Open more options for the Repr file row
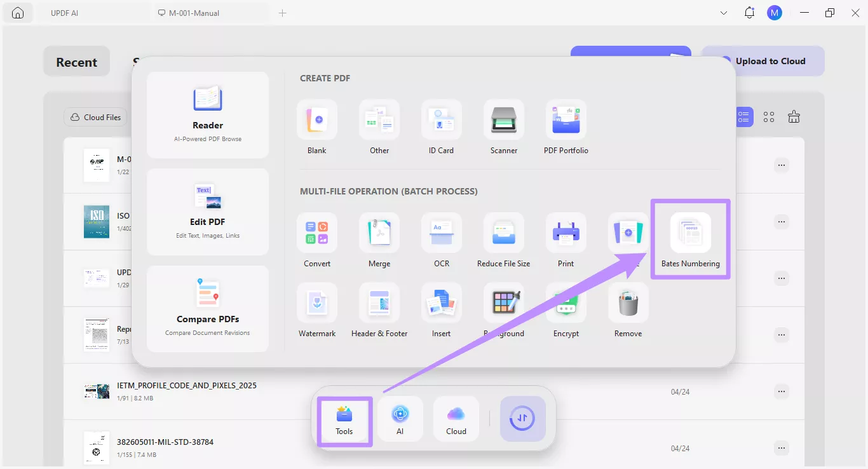 coord(782,335)
